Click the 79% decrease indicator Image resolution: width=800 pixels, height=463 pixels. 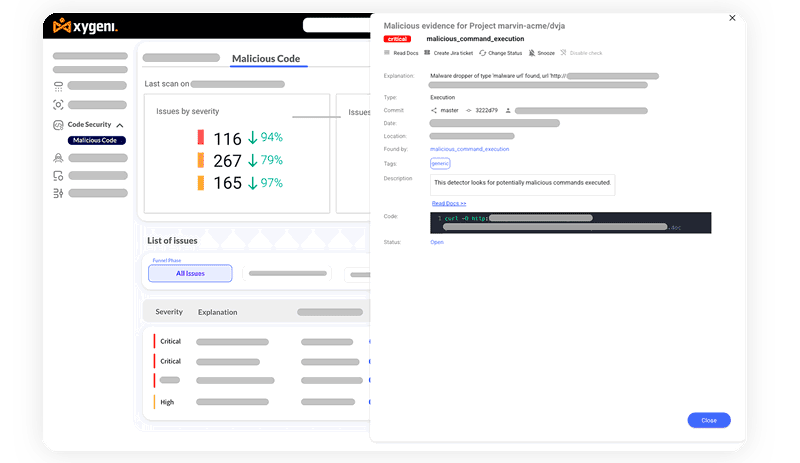[265, 160]
